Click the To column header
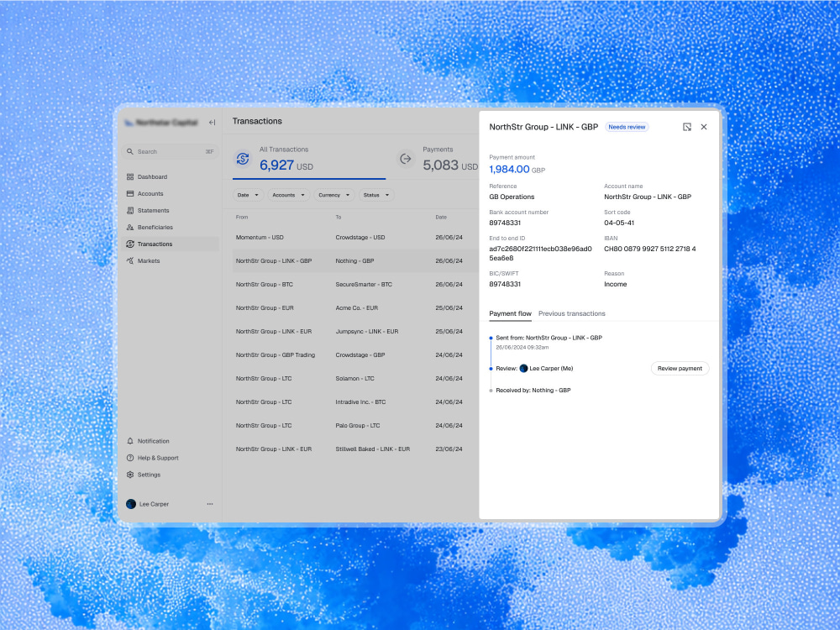This screenshot has width=840, height=630. tap(338, 218)
